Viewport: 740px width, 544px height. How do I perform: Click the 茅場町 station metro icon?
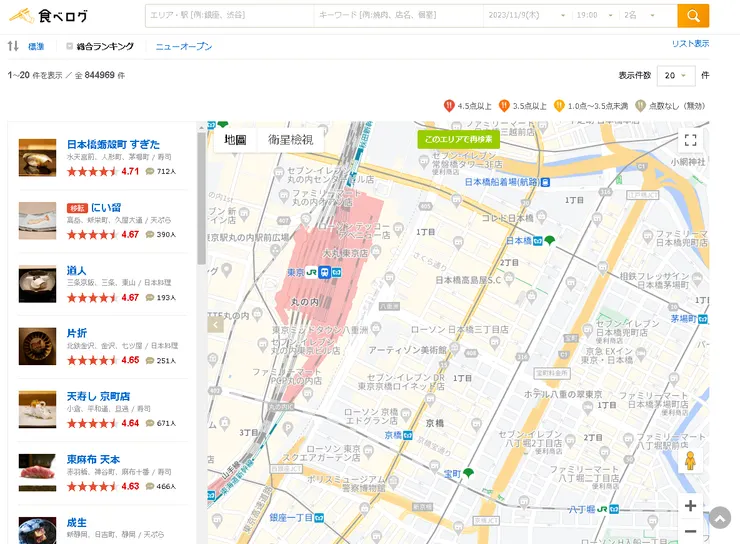703,319
